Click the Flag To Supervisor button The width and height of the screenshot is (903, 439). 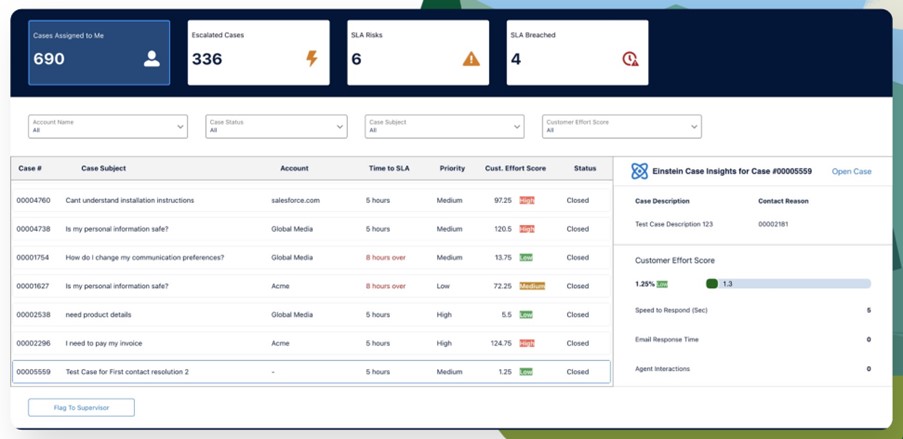81,407
